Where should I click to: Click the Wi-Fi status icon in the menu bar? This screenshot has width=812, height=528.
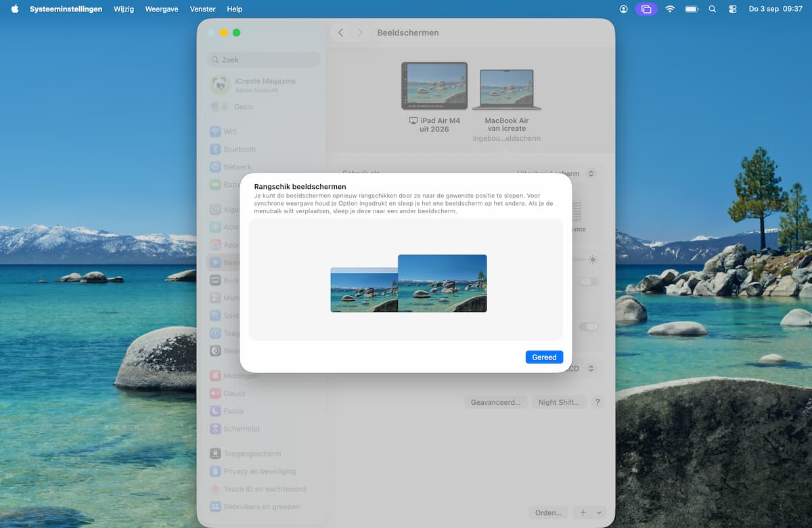[x=670, y=9]
